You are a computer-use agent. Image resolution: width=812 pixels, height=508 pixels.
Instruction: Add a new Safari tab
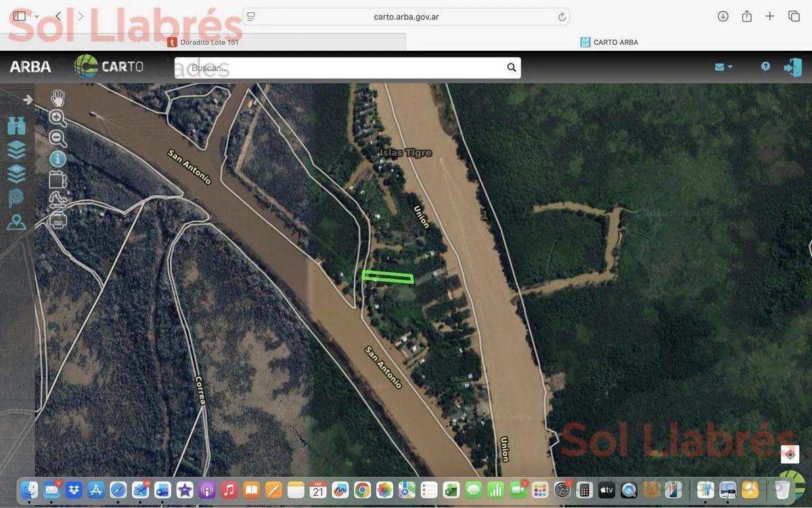[x=770, y=16]
